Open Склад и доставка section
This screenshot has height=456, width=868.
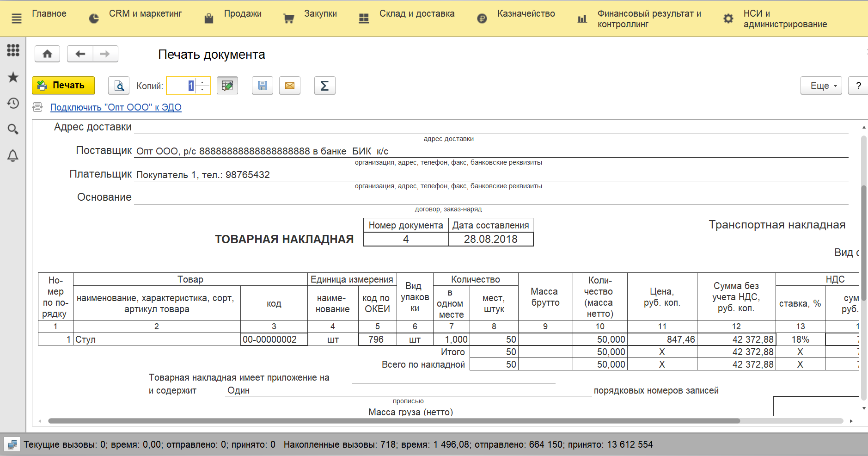(x=417, y=13)
